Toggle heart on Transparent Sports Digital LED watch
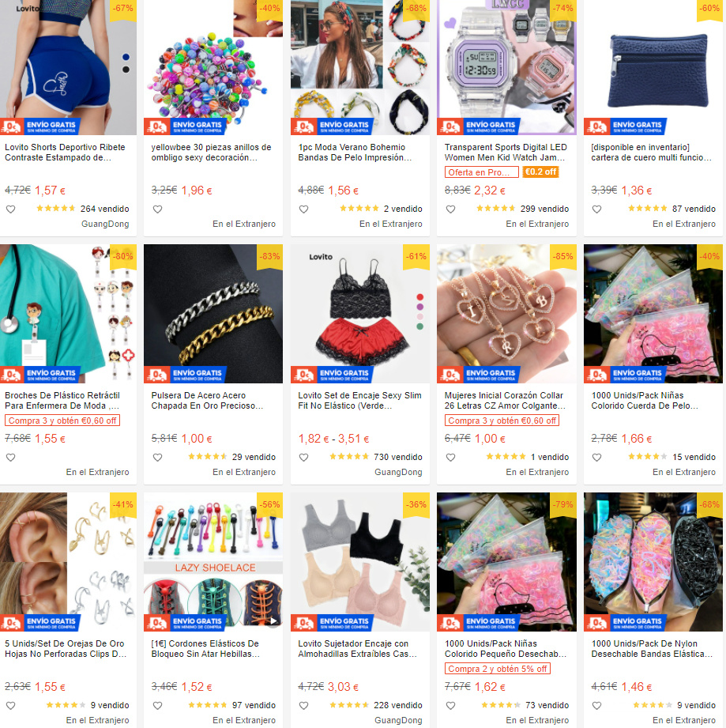The image size is (726, 728). pos(450,209)
